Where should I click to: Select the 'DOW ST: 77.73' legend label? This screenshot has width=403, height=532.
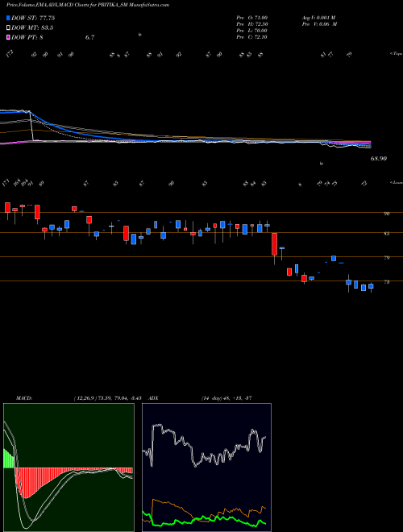pyautogui.click(x=33, y=18)
